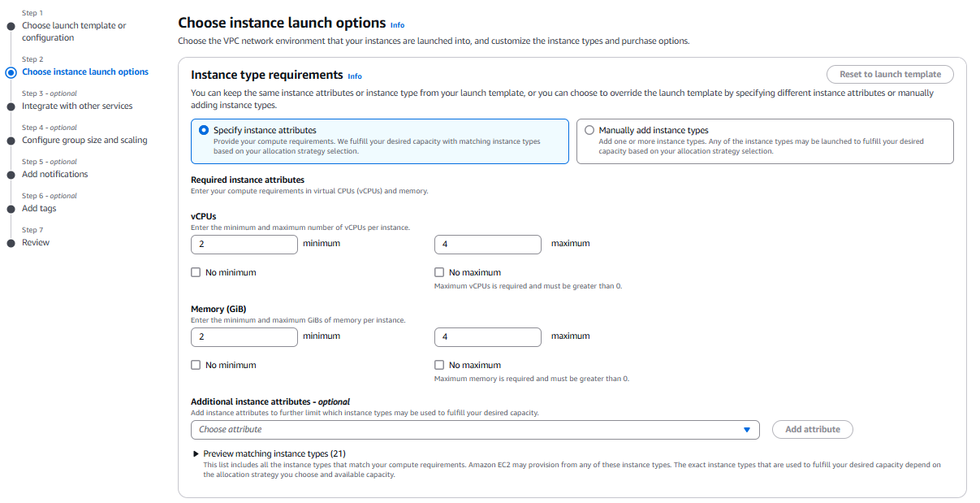This screenshot has height=503, width=980.
Task: Jump to Integrate with other services step
Action: point(77,106)
